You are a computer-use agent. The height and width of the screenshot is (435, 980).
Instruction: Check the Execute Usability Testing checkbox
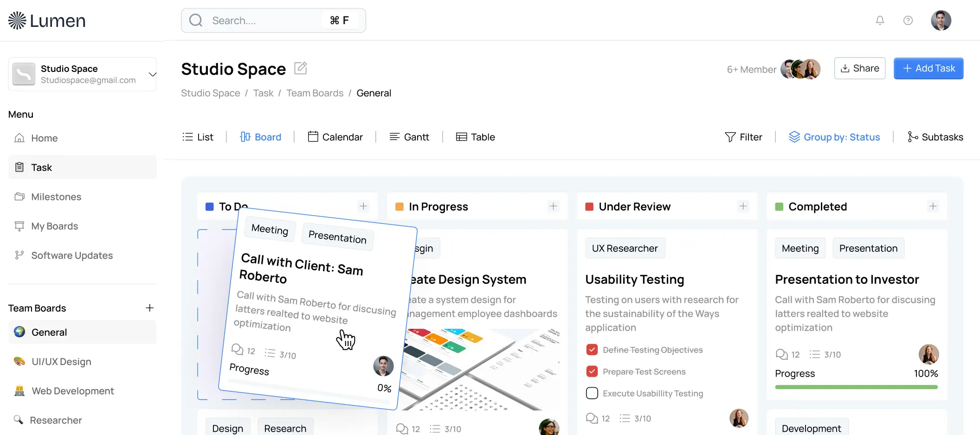592,393
